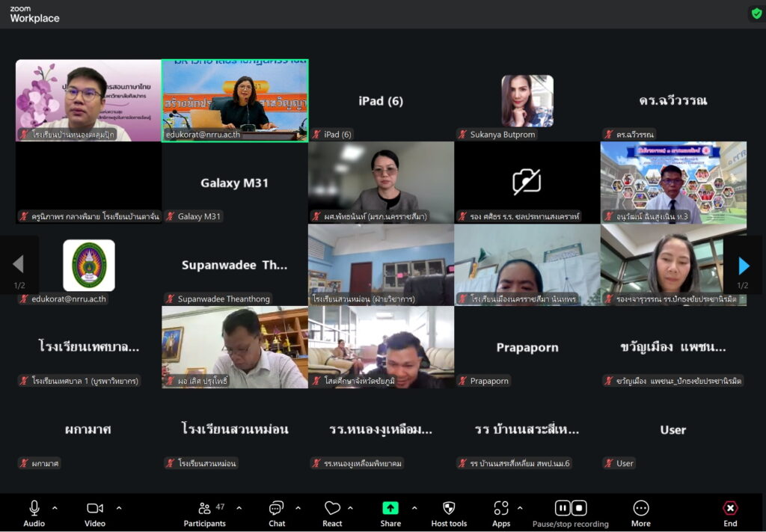Image resolution: width=766 pixels, height=532 pixels.
Task: Start sharing screen with Share button
Action: [x=390, y=513]
